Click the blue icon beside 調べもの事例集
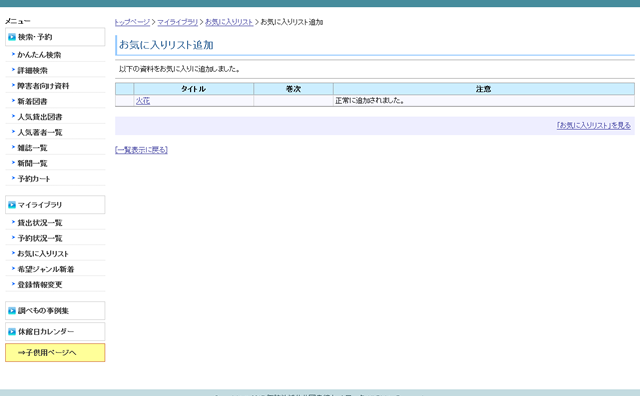 pos(12,311)
